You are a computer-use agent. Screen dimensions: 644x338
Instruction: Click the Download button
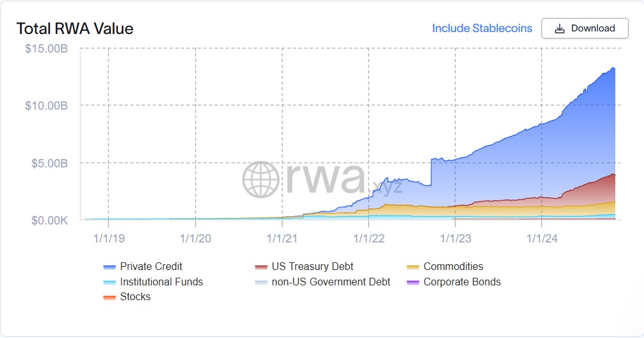(x=584, y=28)
